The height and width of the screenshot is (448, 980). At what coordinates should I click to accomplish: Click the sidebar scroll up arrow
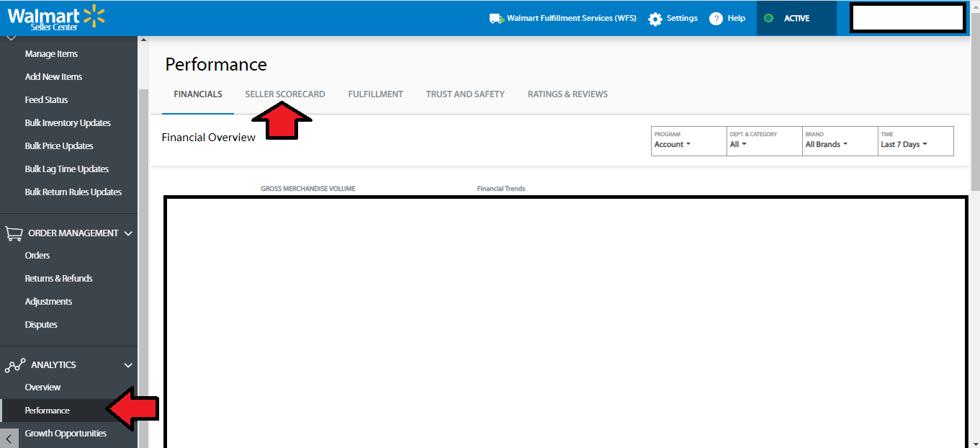click(143, 40)
